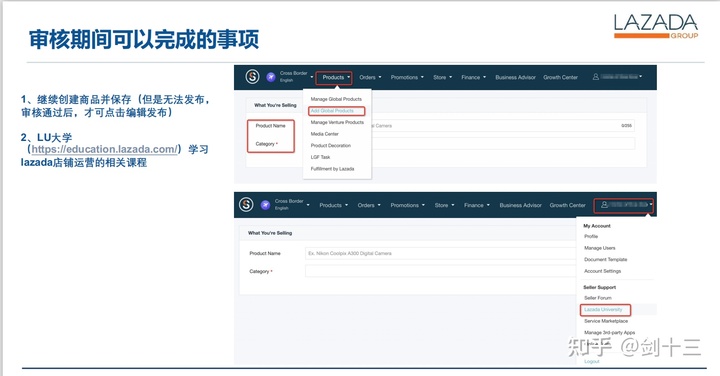Image resolution: width=720 pixels, height=376 pixels.
Task: Open the highlighted Products dropdown in the upper navbar
Action: 334,78
